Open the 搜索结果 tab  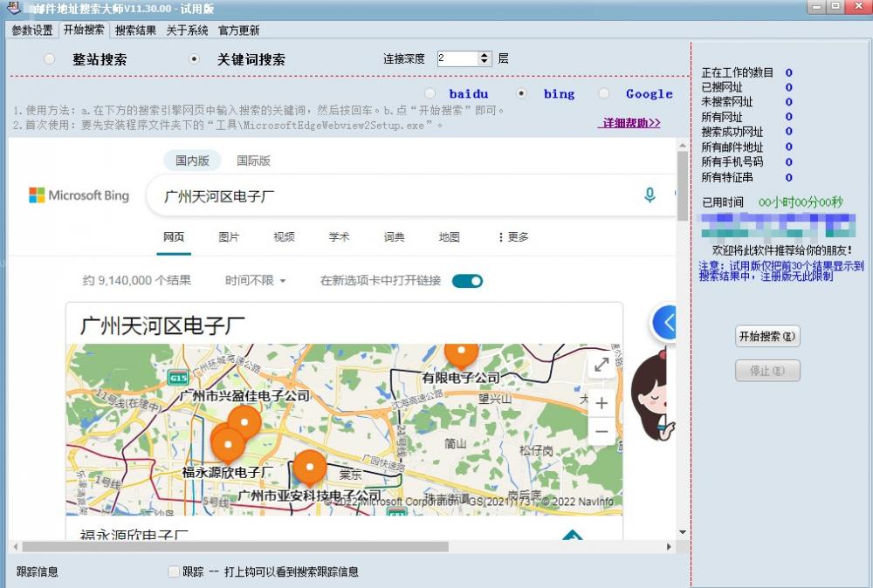[x=135, y=30]
